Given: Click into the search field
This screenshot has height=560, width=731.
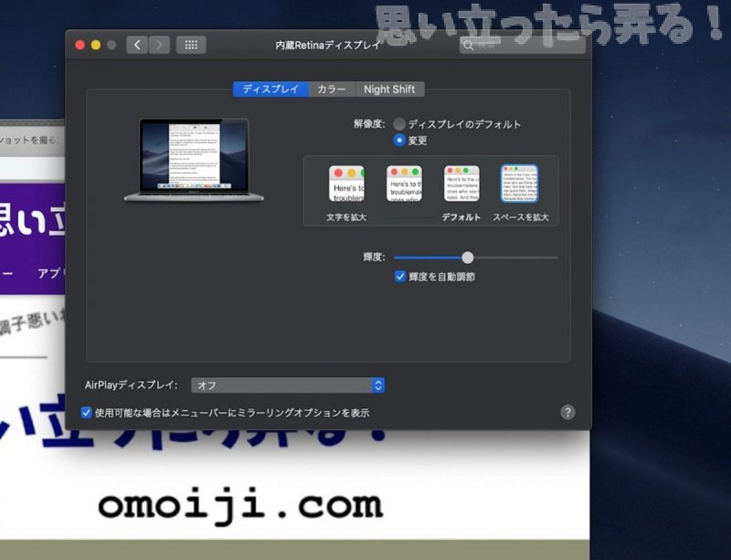Looking at the screenshot, I should 523,45.
